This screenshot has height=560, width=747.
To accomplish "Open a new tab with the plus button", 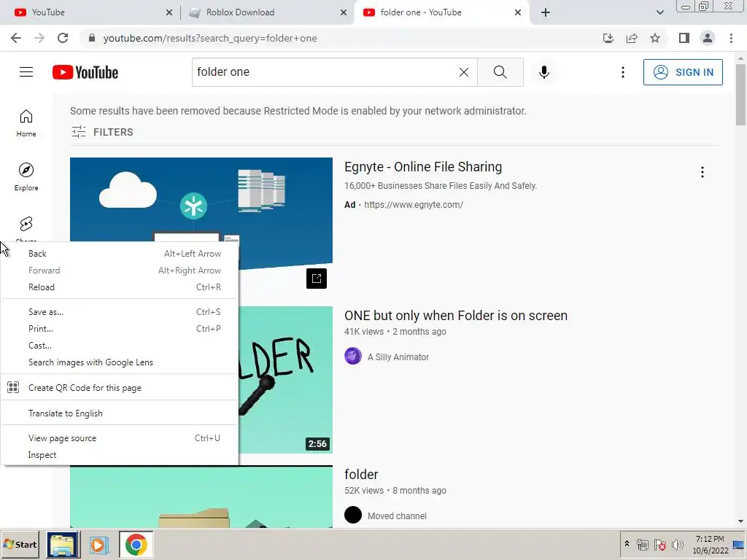I will [x=546, y=12].
